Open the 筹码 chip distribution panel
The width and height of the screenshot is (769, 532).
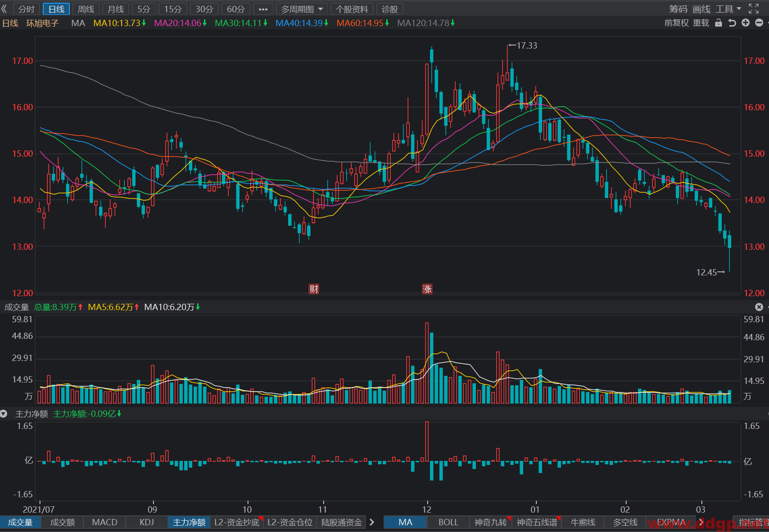click(678, 9)
